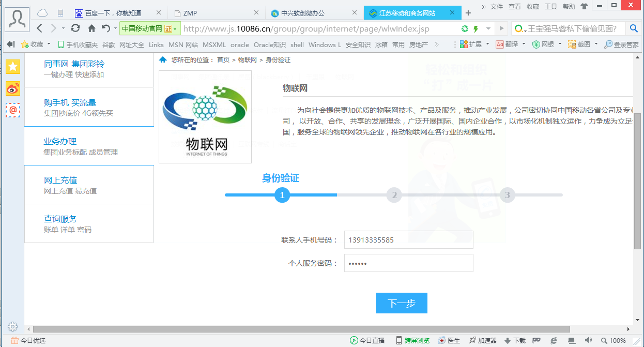Click the 下一步 next step button
The height and width of the screenshot is (347, 644).
pos(402,303)
